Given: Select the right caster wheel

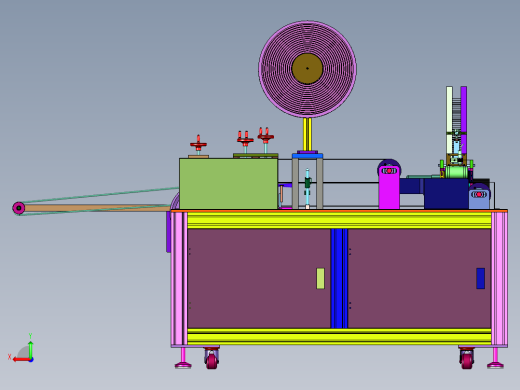Looking at the screenshot, I should (467, 359).
